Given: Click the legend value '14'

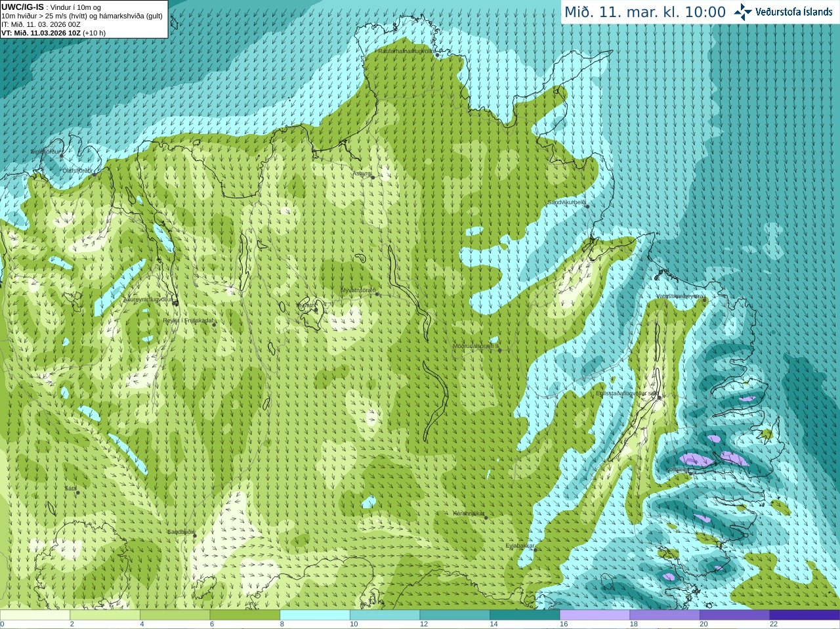Looking at the screenshot, I should pyautogui.click(x=493, y=624).
